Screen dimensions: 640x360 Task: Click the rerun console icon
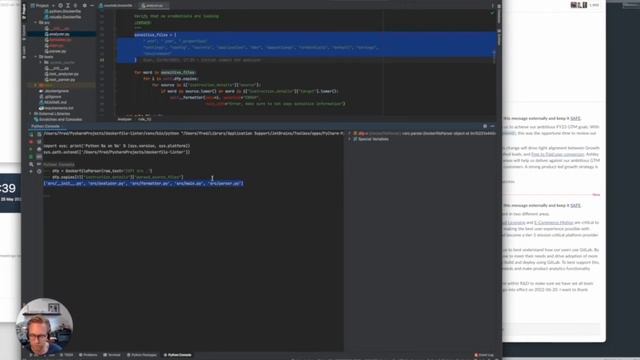(x=31, y=134)
